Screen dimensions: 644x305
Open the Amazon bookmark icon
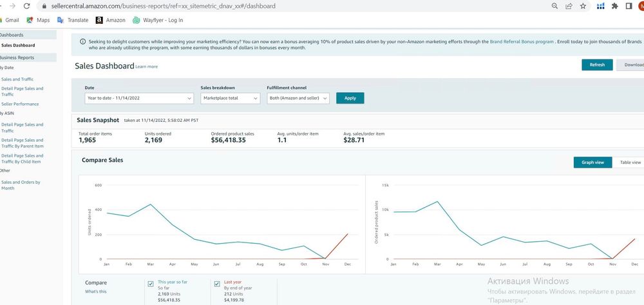[x=99, y=20]
